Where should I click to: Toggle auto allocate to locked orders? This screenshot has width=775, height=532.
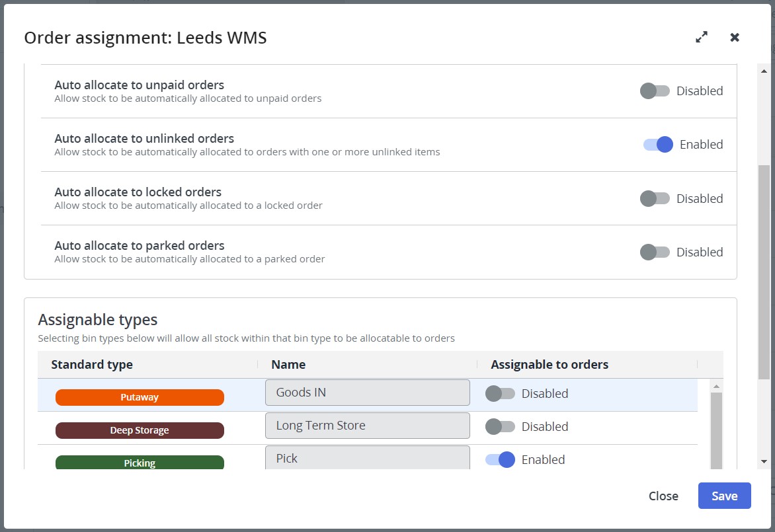[x=655, y=198]
